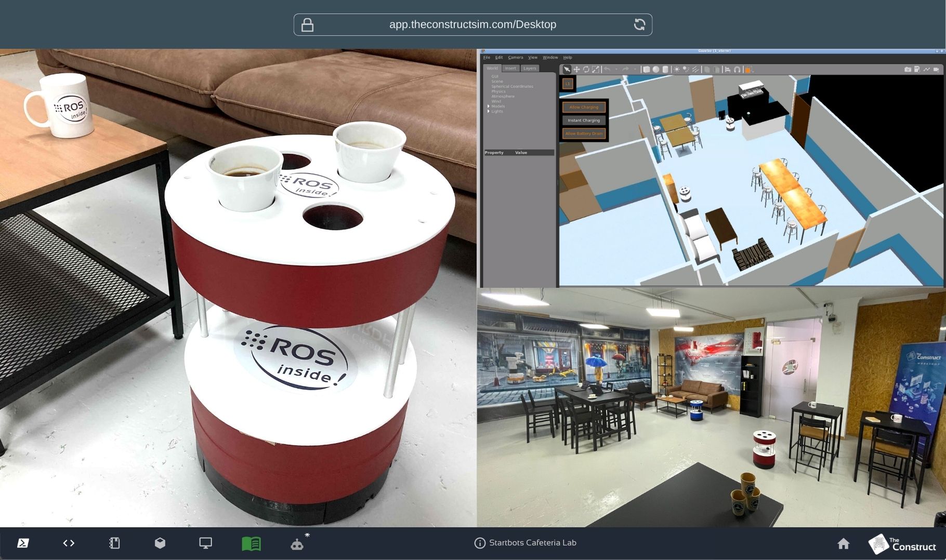The image size is (946, 560).
Task: Open the notebook icon in bottom bar
Action: coord(114,543)
